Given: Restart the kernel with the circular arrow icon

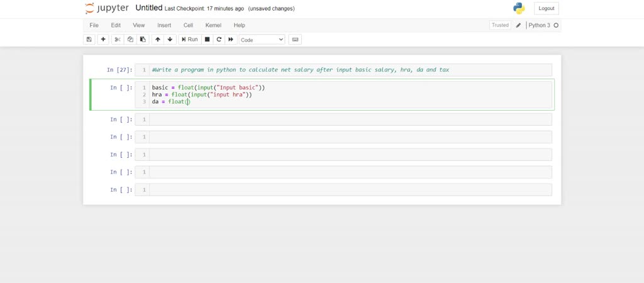Looking at the screenshot, I should point(219,40).
